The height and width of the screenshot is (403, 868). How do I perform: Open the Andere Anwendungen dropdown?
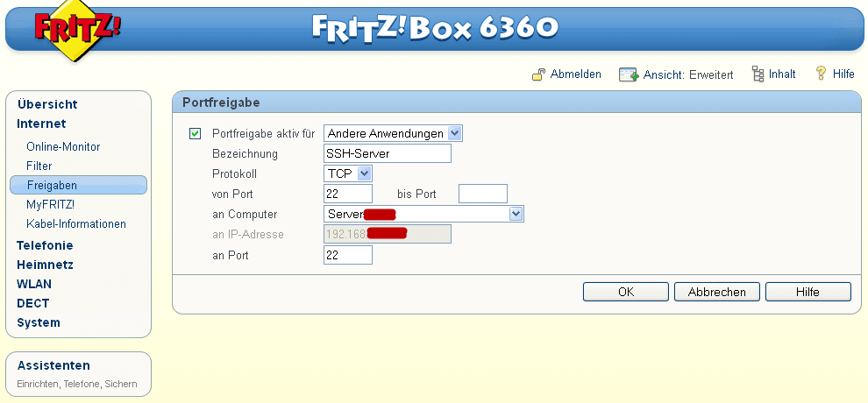click(393, 134)
